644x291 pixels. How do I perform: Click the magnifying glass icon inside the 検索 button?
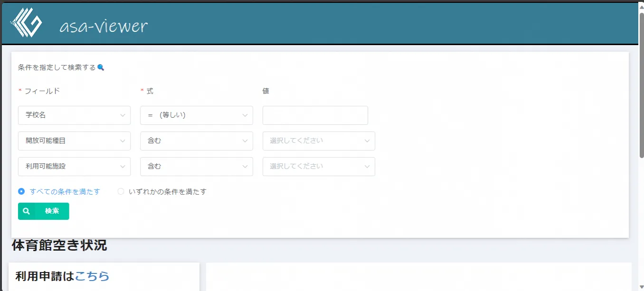coord(27,211)
